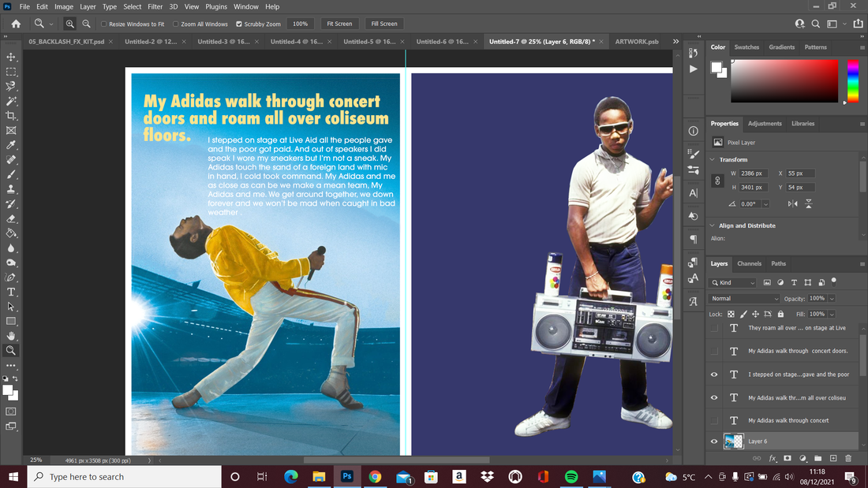Hide 'I stepped on stage' text layer
Image resolution: width=868 pixels, height=488 pixels.
(x=714, y=374)
